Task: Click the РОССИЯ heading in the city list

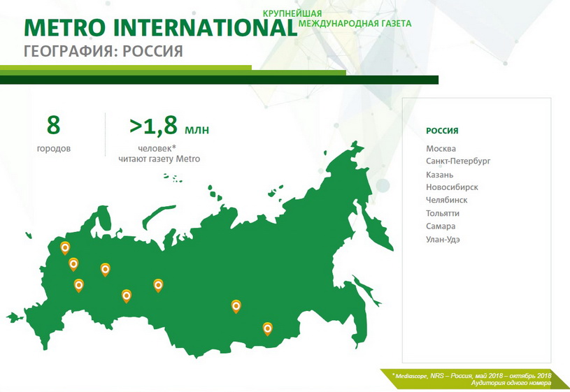Action: click(x=442, y=131)
